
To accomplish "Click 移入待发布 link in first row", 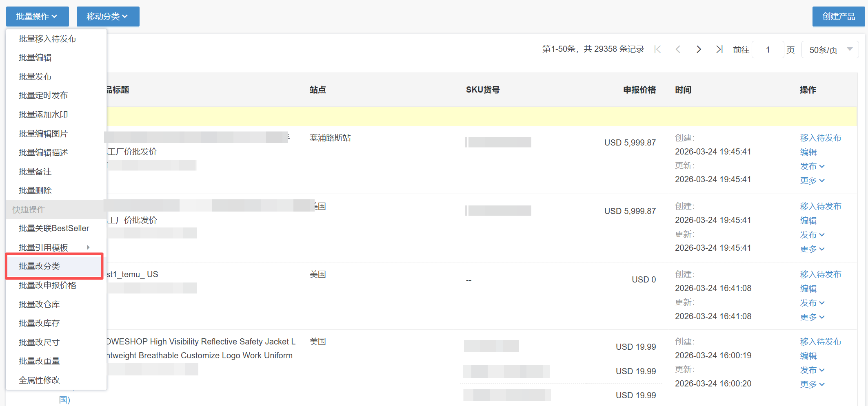I will pos(820,138).
